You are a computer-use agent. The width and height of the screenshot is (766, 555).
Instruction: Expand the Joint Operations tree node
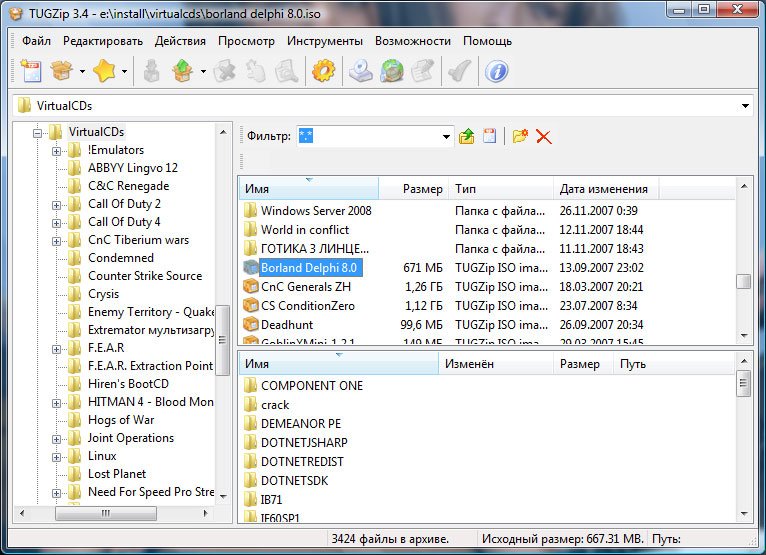coord(56,439)
